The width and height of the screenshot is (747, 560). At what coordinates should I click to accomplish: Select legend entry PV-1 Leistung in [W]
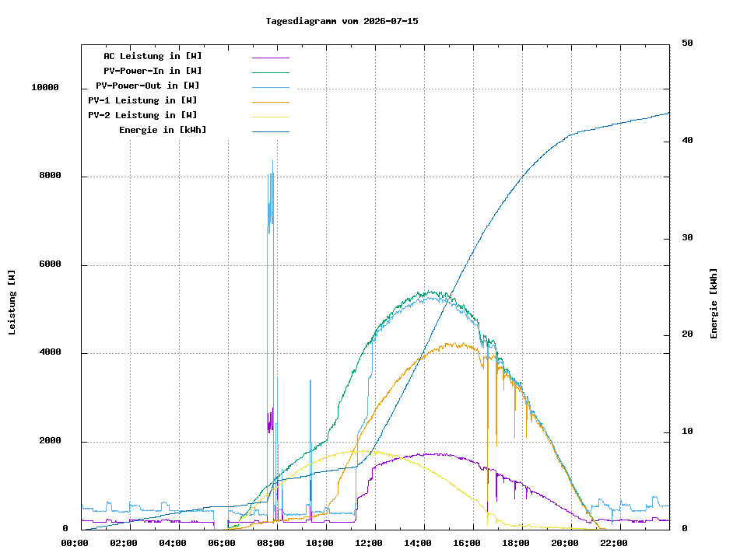[x=142, y=100]
